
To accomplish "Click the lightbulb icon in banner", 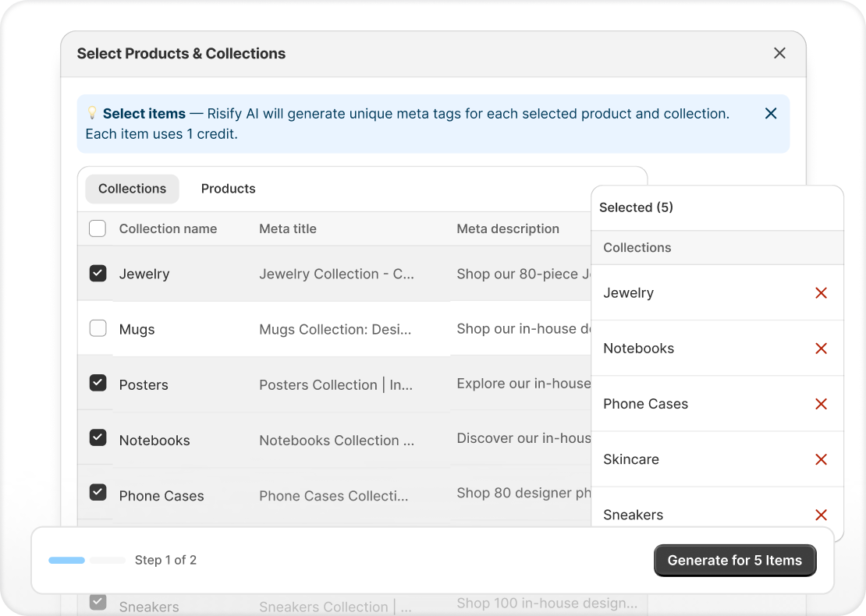I will point(92,114).
